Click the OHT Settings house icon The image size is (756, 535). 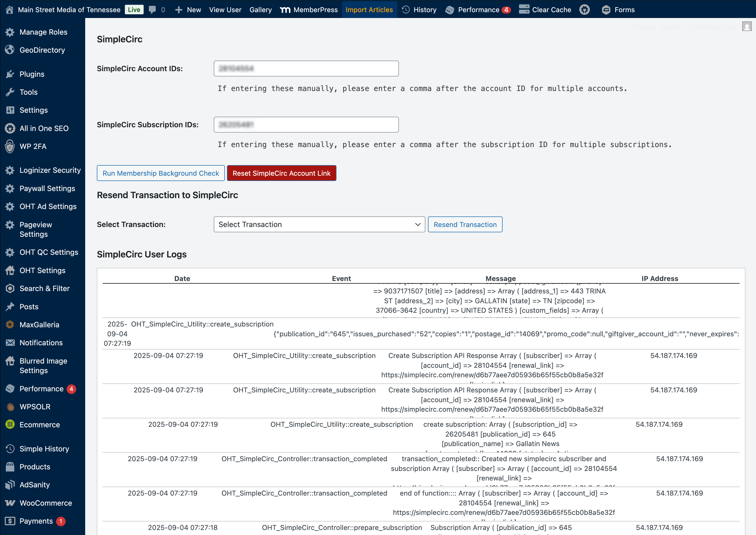pos(10,270)
